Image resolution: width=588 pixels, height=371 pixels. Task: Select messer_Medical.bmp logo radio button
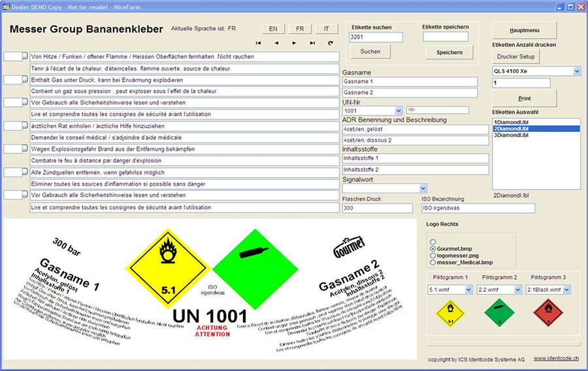coord(433,263)
